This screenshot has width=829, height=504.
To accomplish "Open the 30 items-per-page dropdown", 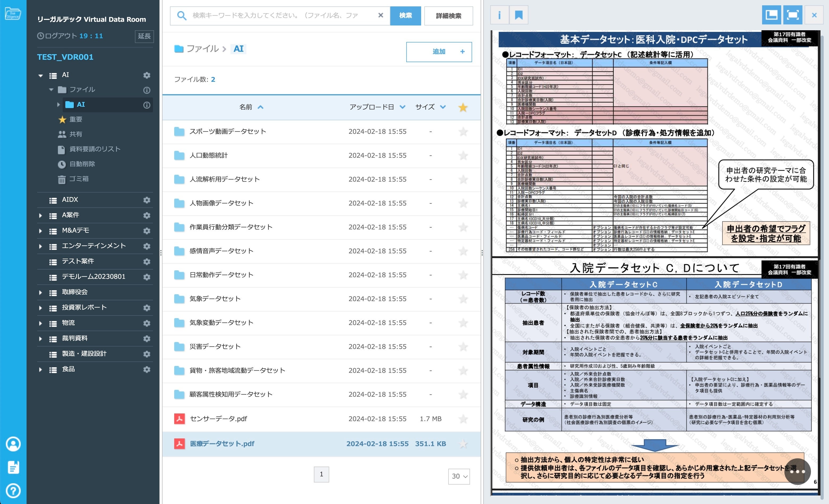I will point(459,476).
